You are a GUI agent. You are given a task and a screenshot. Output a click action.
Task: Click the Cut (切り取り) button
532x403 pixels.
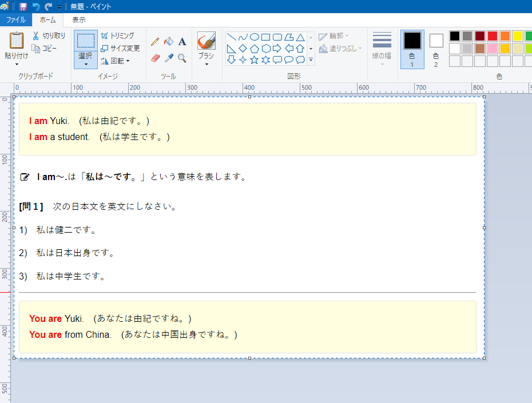tap(49, 35)
